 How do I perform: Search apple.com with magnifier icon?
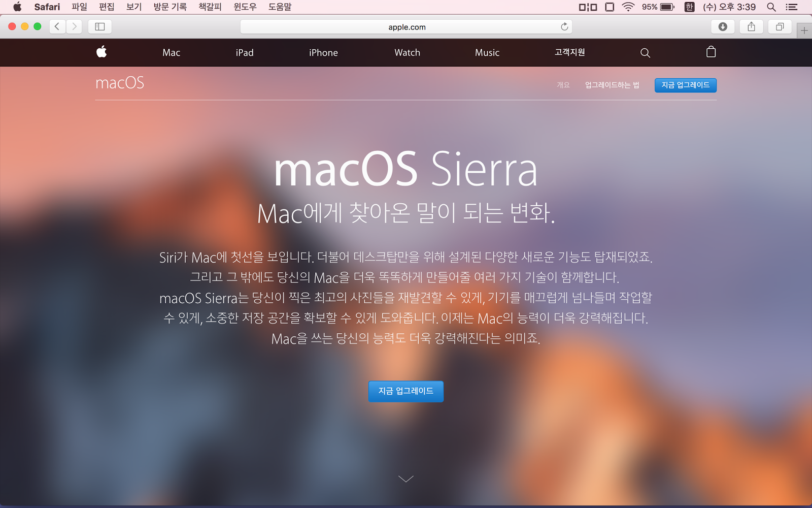pos(645,53)
